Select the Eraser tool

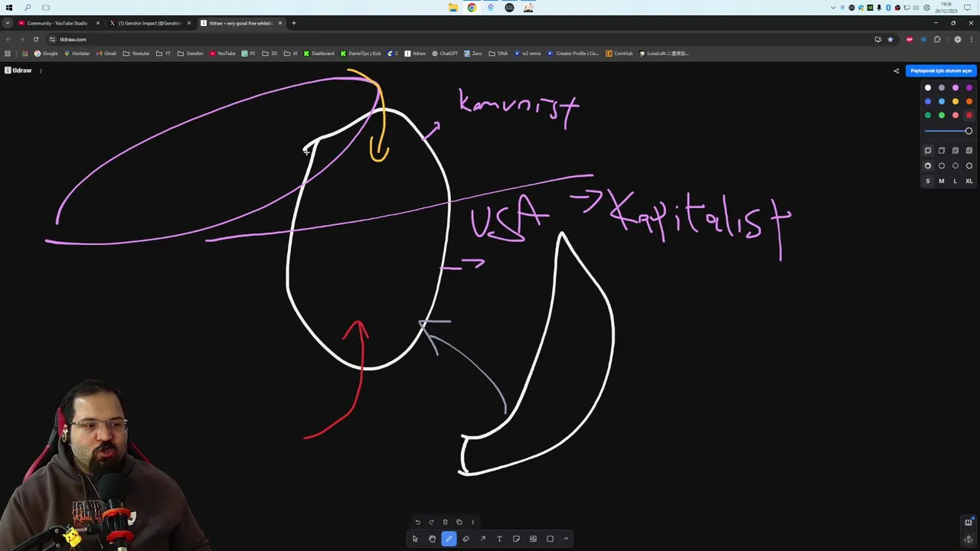(465, 539)
